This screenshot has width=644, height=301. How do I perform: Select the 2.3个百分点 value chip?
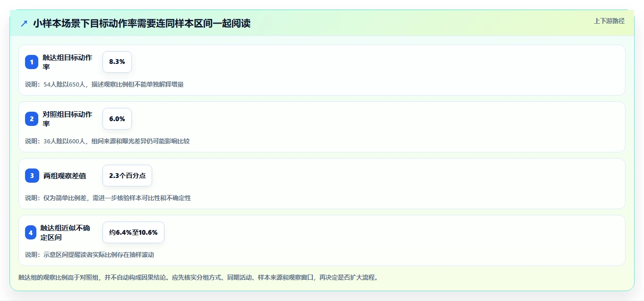pyautogui.click(x=127, y=176)
